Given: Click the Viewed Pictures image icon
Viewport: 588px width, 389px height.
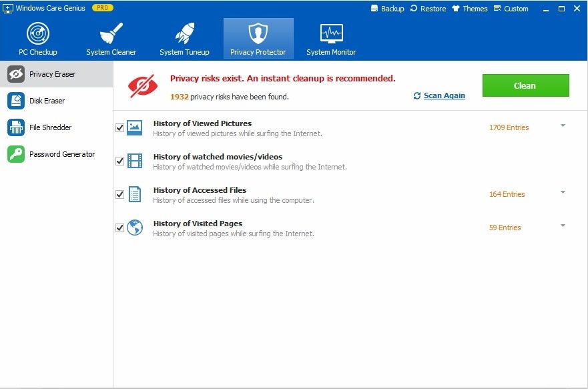Looking at the screenshot, I should 135,128.
